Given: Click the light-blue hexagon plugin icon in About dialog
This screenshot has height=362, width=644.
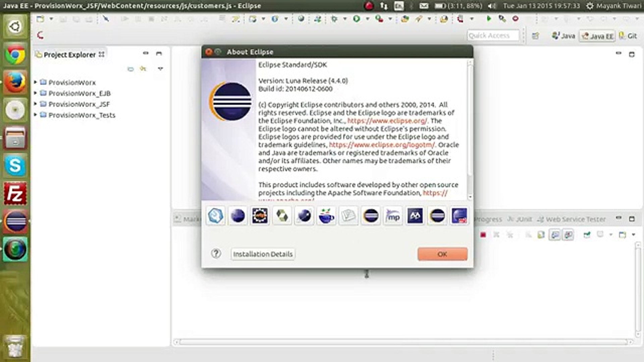Looking at the screenshot, I should pos(215,216).
